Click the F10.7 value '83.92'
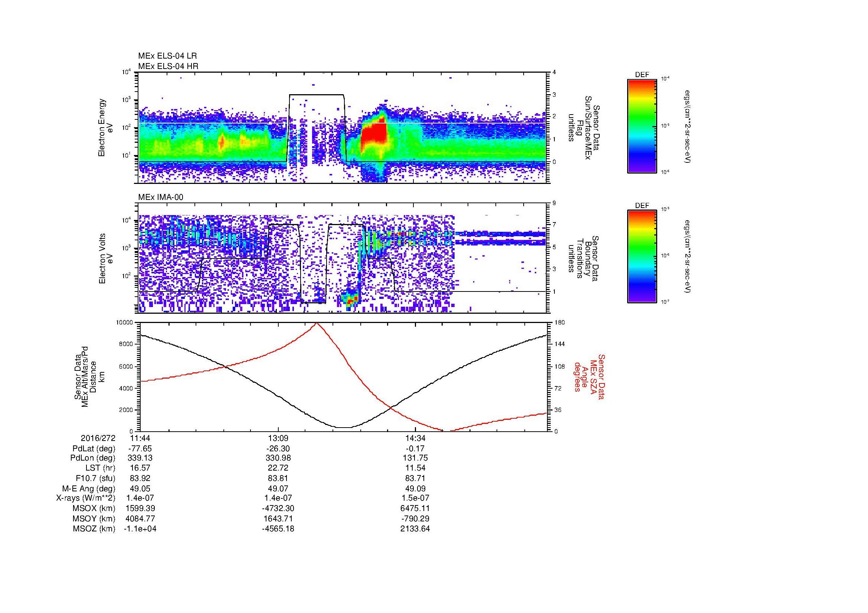The width and height of the screenshot is (868, 613). point(140,478)
